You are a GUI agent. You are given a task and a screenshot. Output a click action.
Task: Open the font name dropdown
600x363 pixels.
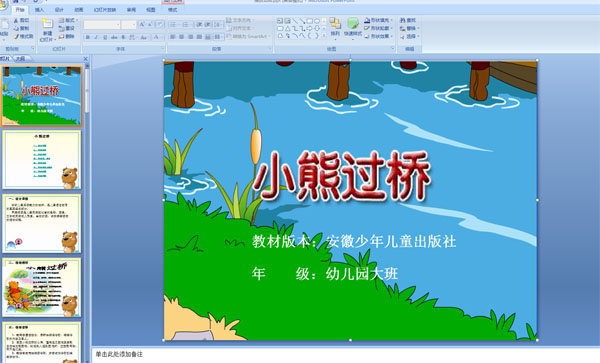click(x=102, y=25)
